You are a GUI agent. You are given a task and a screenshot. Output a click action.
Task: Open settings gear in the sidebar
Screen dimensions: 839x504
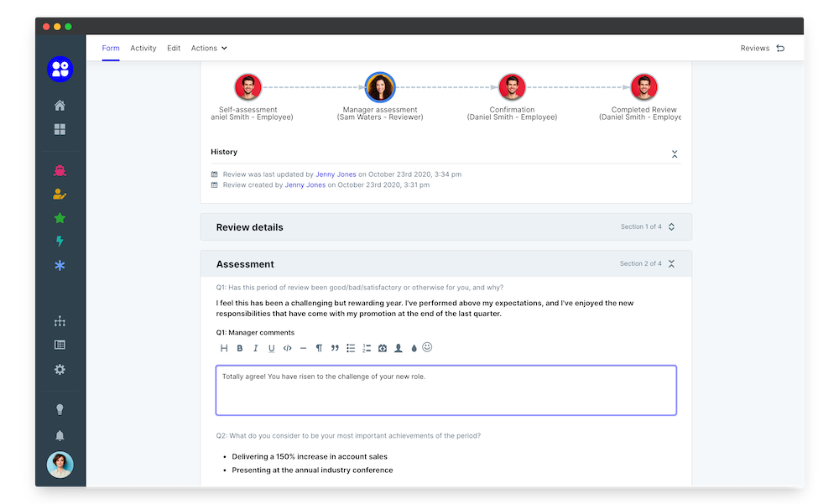point(60,370)
